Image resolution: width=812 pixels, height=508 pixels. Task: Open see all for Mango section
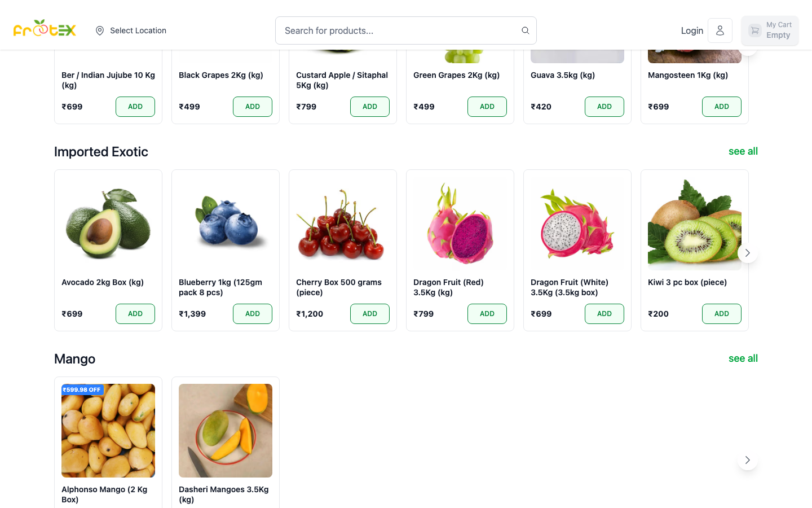pos(743,358)
